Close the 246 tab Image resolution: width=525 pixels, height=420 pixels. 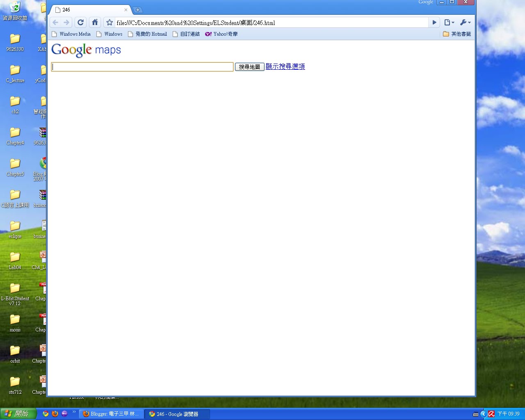(x=126, y=10)
